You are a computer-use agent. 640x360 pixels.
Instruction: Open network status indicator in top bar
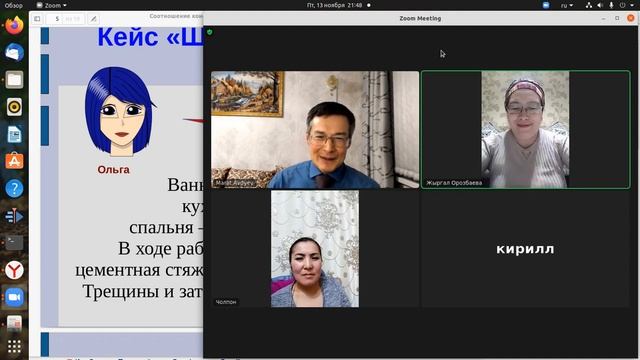click(589, 5)
